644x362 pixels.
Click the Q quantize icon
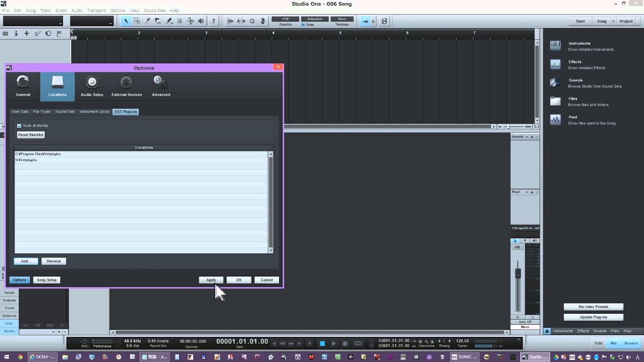(x=252, y=21)
